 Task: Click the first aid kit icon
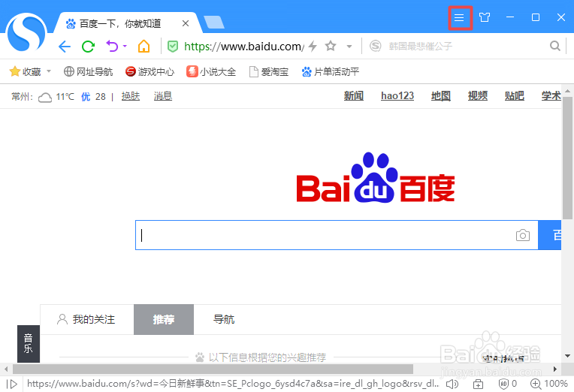pos(478,384)
